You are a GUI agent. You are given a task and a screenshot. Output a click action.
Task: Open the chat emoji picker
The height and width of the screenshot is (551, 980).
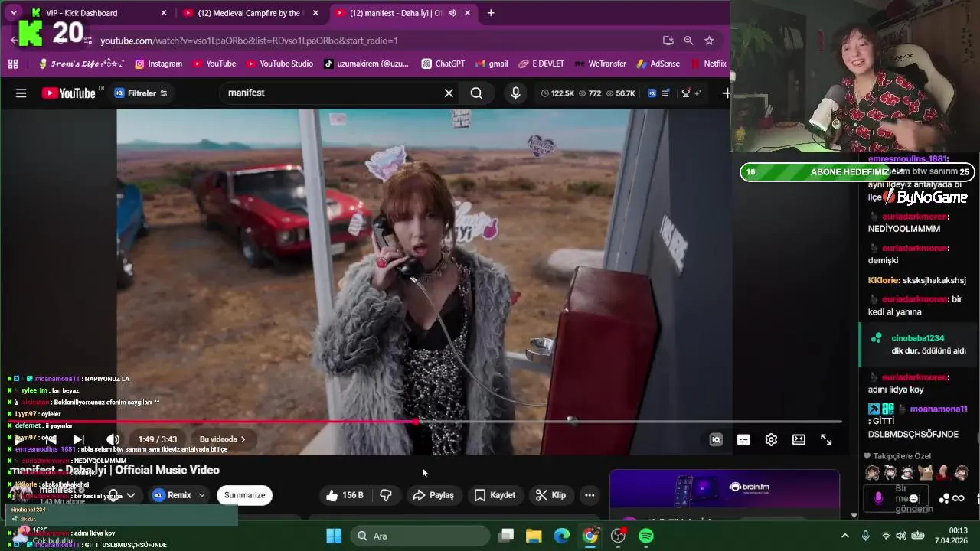click(913, 498)
